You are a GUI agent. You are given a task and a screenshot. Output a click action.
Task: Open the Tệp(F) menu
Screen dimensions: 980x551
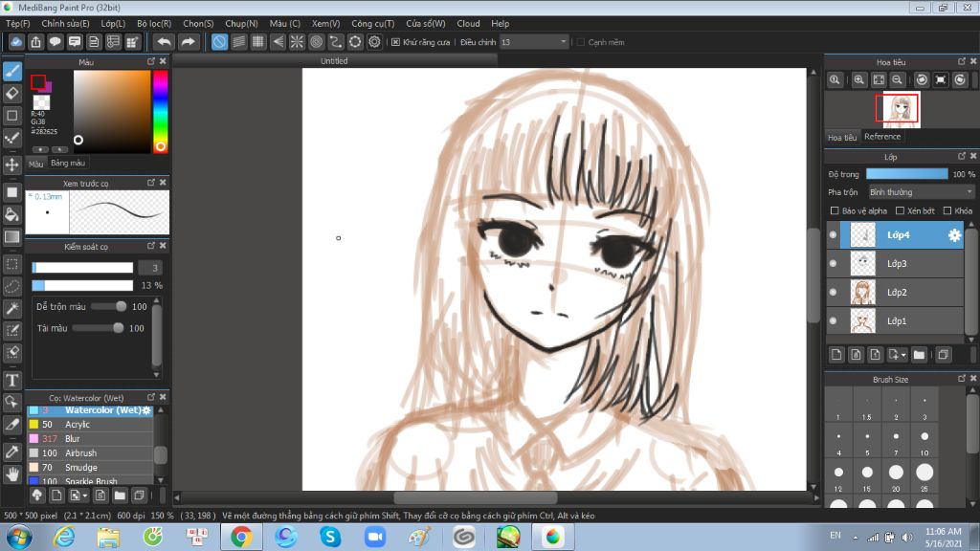point(18,23)
